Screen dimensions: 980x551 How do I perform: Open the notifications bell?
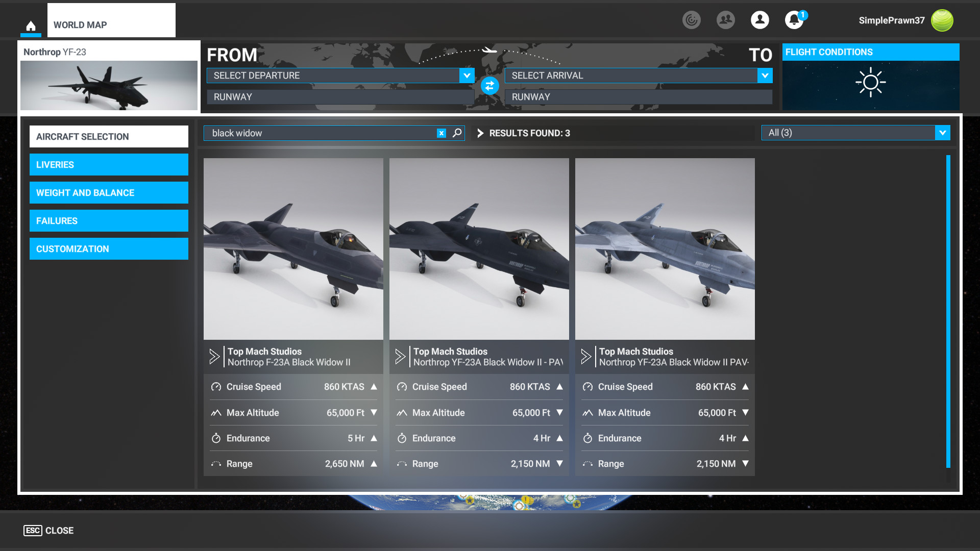(x=794, y=20)
